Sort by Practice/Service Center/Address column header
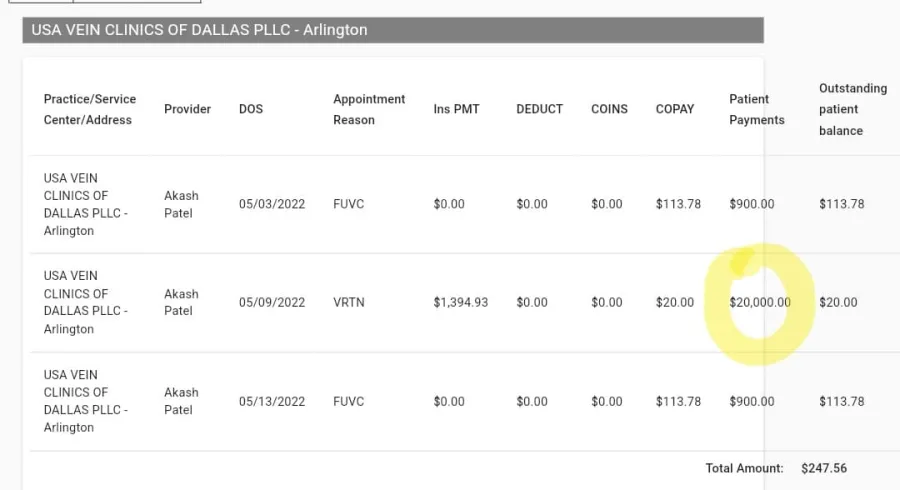The width and height of the screenshot is (900, 490). tap(90, 109)
